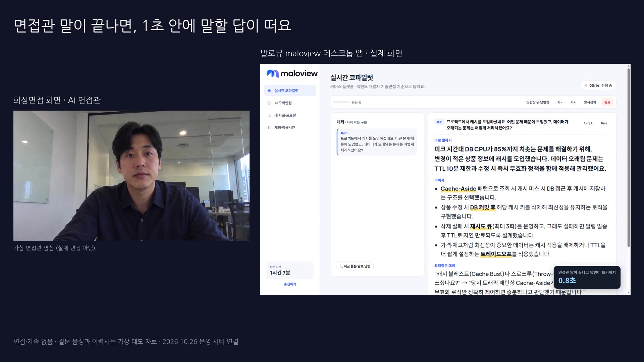Click 지금 들은 말로 답변 button
Screen dimensions: 644x362
pos(355,266)
